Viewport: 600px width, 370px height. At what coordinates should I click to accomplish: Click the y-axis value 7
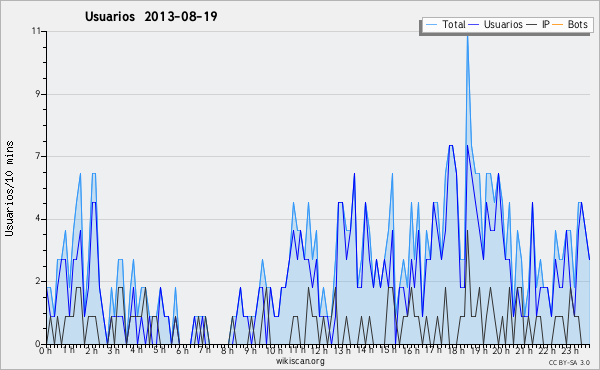38,156
